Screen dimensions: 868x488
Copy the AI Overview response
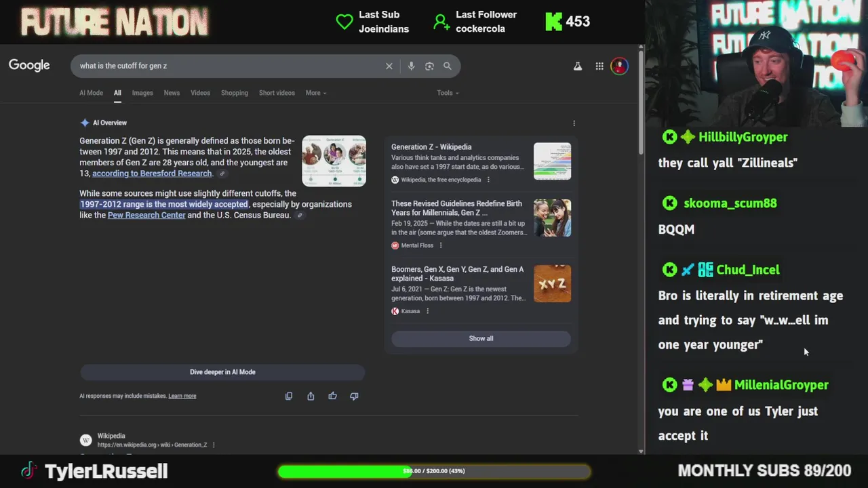tap(289, 396)
